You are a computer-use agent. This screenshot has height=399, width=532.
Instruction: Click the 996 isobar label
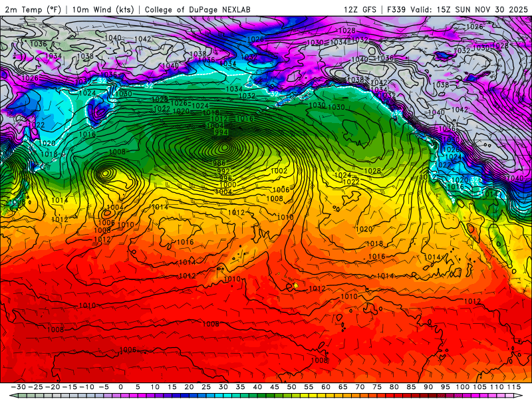pos(225,178)
